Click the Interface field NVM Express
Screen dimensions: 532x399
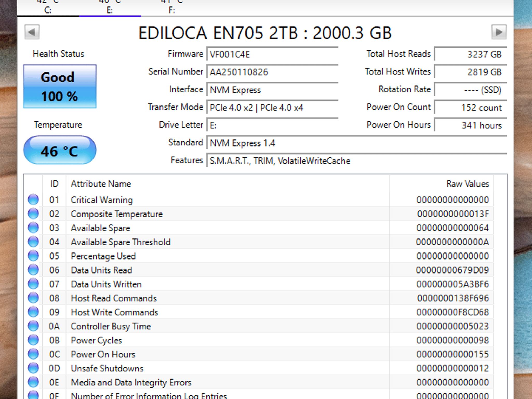coord(272,90)
